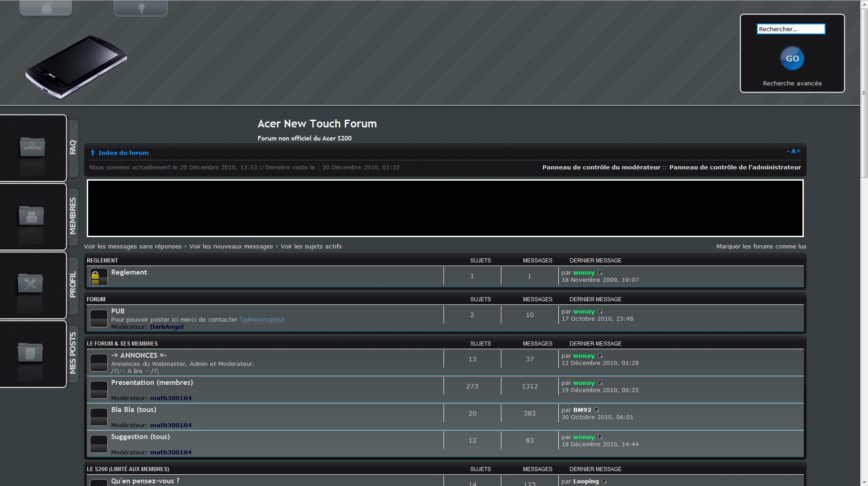Open the MES POSTS vertical tab

(x=73, y=353)
